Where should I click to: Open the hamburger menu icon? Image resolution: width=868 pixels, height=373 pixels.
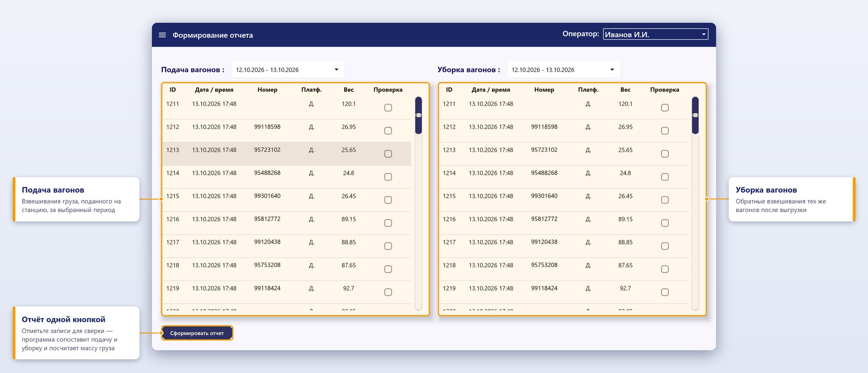(163, 35)
